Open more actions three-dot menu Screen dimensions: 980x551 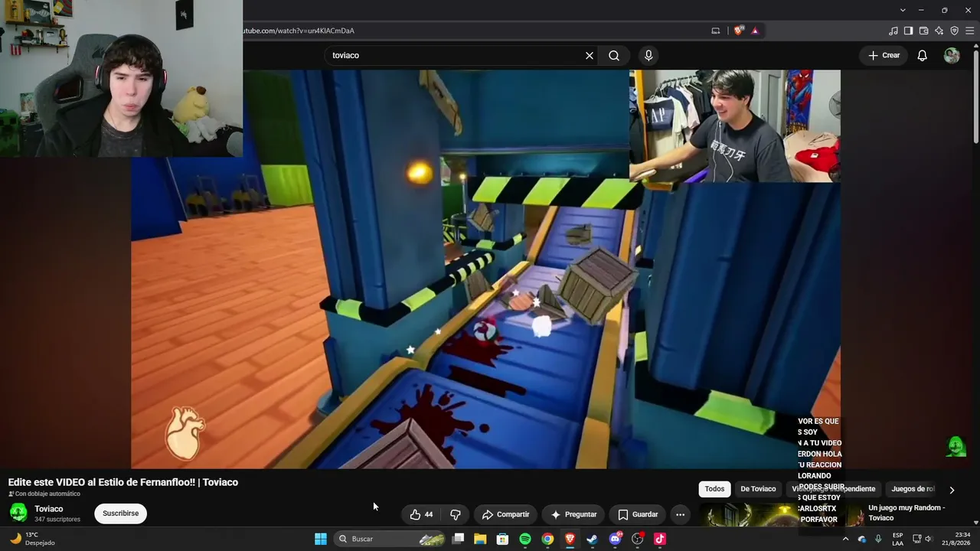pos(680,514)
